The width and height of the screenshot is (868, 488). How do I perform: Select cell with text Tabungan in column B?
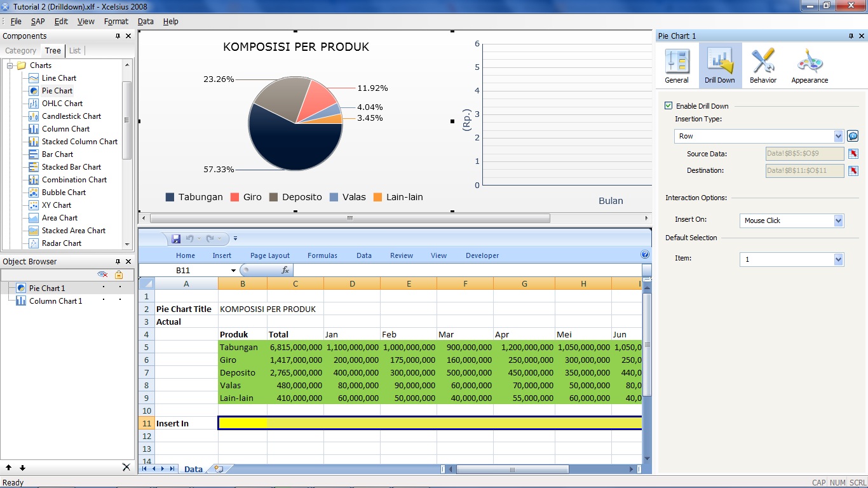[243, 347]
